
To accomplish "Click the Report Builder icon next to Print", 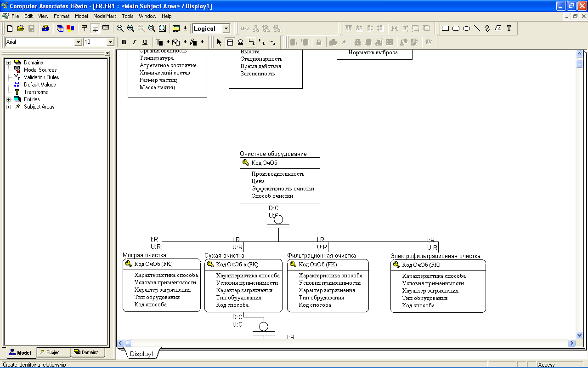I will click(60, 29).
